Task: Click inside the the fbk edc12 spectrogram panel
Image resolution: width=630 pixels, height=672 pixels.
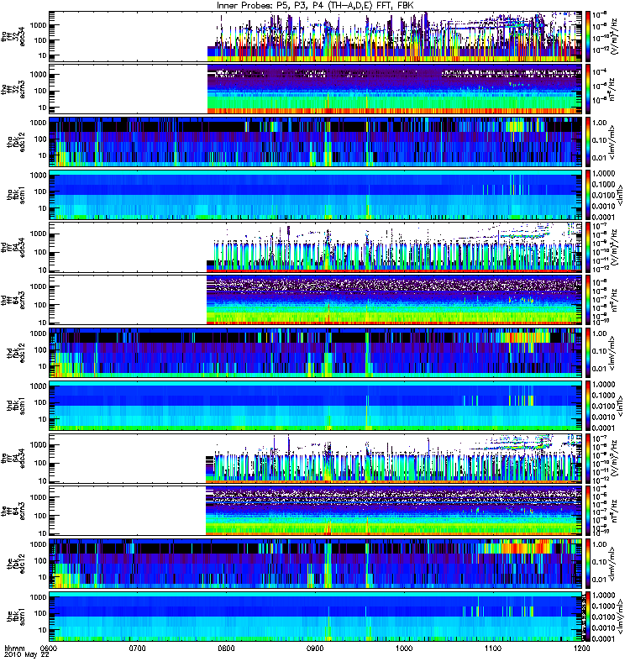Action: click(x=316, y=564)
